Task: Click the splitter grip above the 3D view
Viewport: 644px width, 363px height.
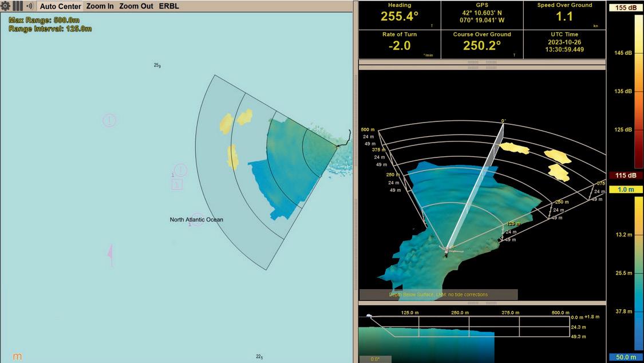Action: tap(482, 68)
